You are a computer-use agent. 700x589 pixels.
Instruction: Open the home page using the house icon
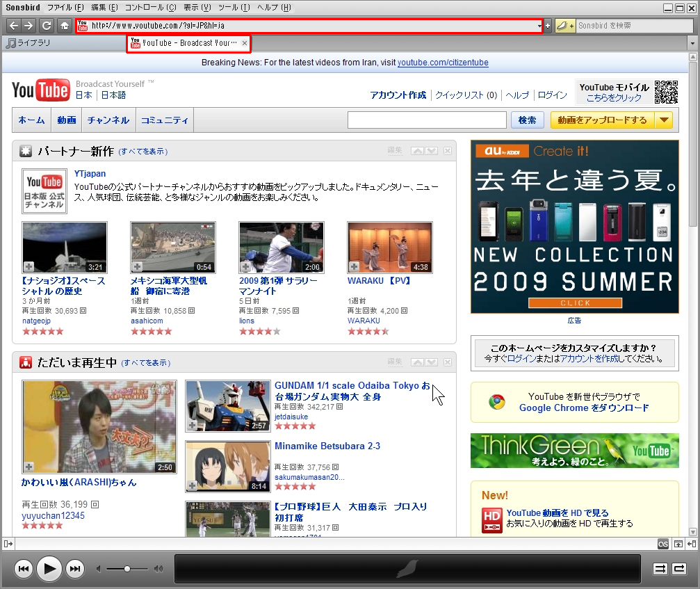pos(65,26)
